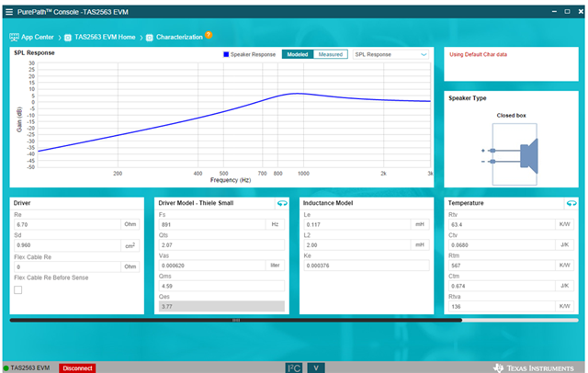Screen dimensions: 588x373
Task: Edit the Rtva field 136
Action: pyautogui.click(x=502, y=306)
